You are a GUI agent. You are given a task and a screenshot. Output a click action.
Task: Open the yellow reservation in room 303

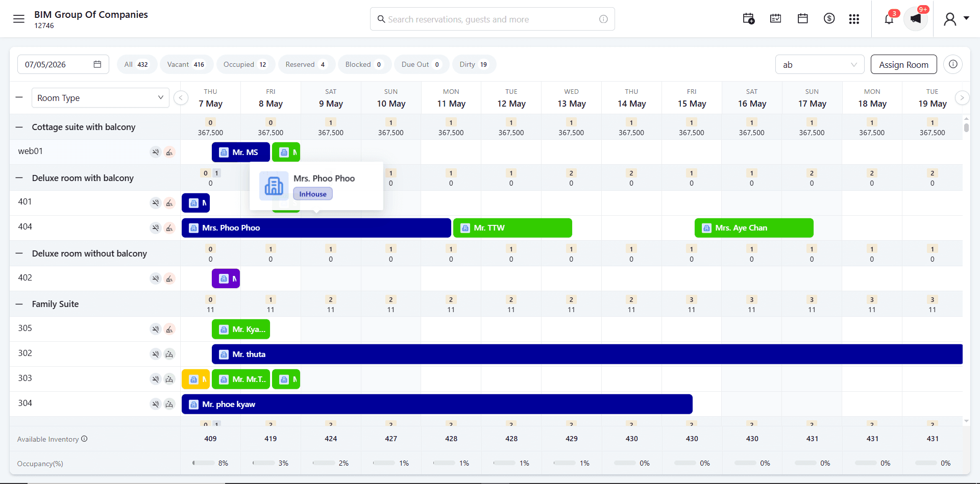(x=195, y=379)
